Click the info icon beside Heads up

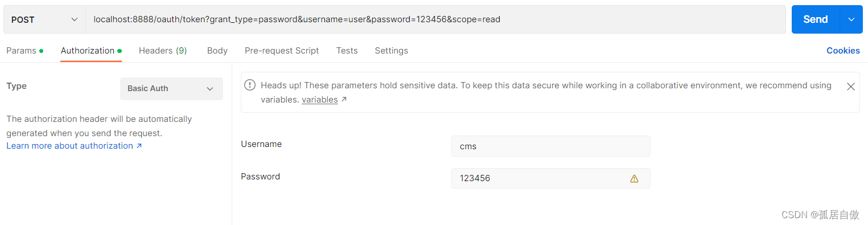pyautogui.click(x=249, y=85)
